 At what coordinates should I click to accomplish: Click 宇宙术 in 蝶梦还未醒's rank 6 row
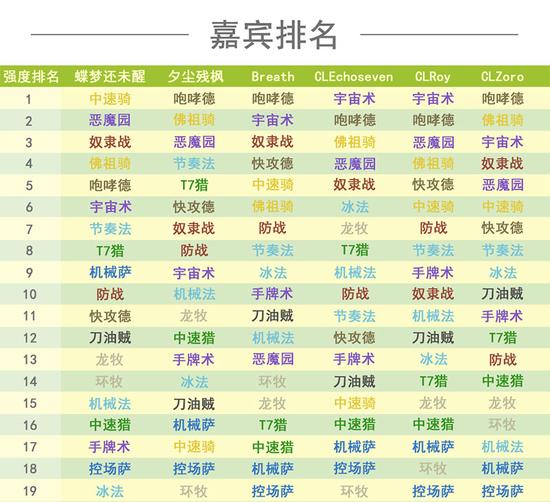tap(110, 207)
